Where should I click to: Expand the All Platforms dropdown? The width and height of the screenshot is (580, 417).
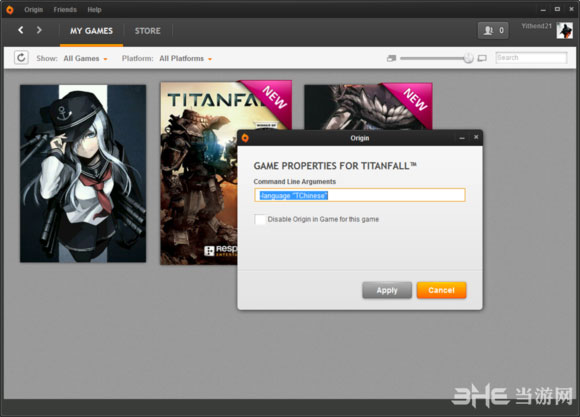coord(185,58)
